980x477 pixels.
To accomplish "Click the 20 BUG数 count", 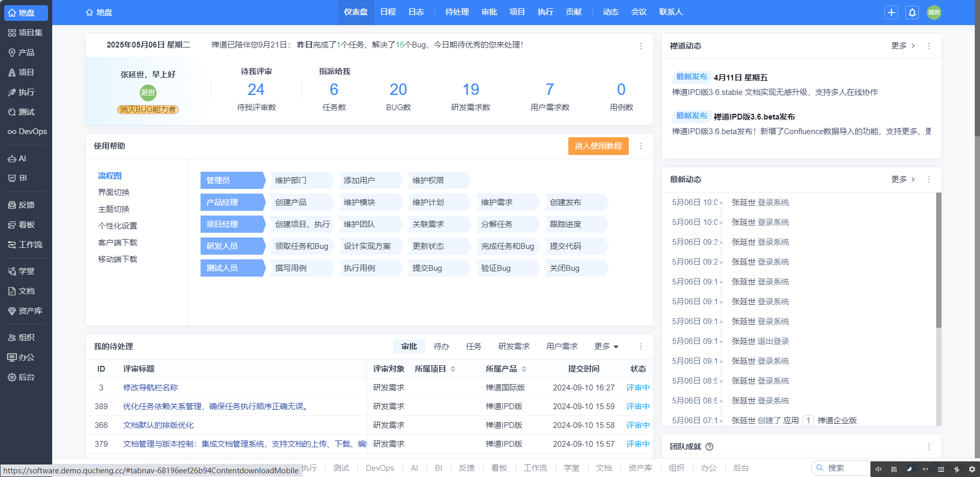I will click(398, 90).
